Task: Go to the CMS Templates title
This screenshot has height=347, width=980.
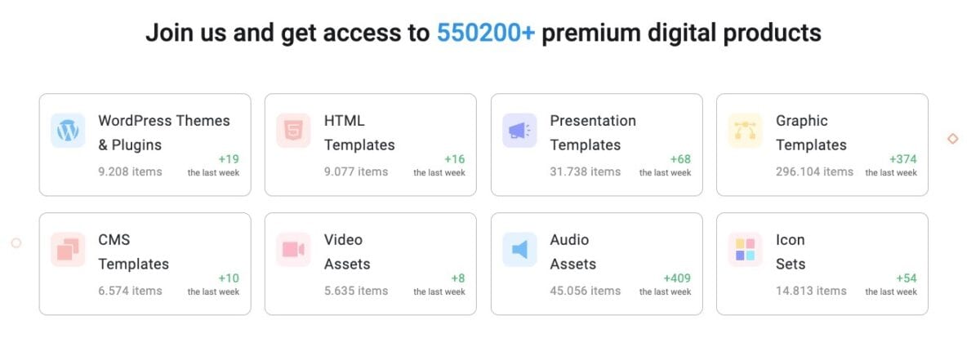Action: pos(133,251)
